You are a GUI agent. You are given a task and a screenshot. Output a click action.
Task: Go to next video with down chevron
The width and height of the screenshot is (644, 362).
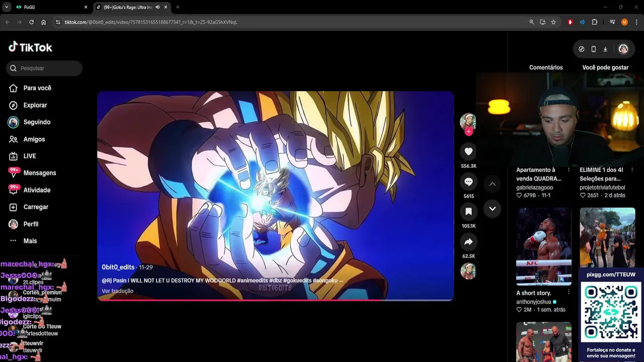tap(493, 209)
